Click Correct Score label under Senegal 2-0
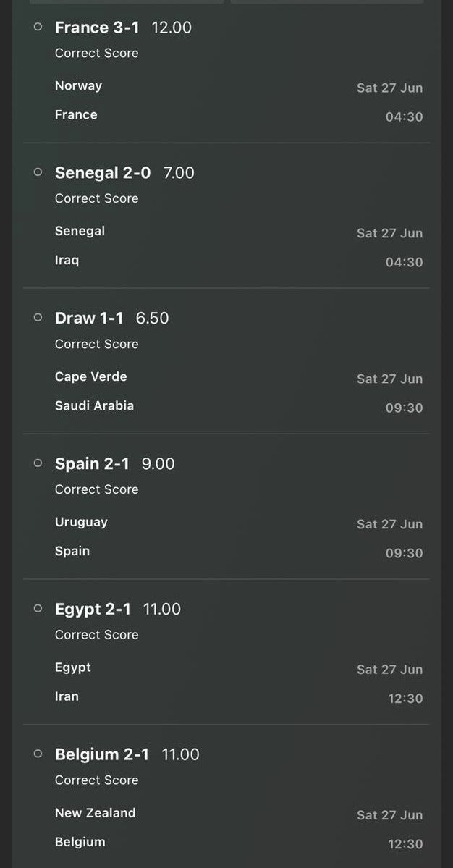The width and height of the screenshot is (453, 868). tap(97, 198)
